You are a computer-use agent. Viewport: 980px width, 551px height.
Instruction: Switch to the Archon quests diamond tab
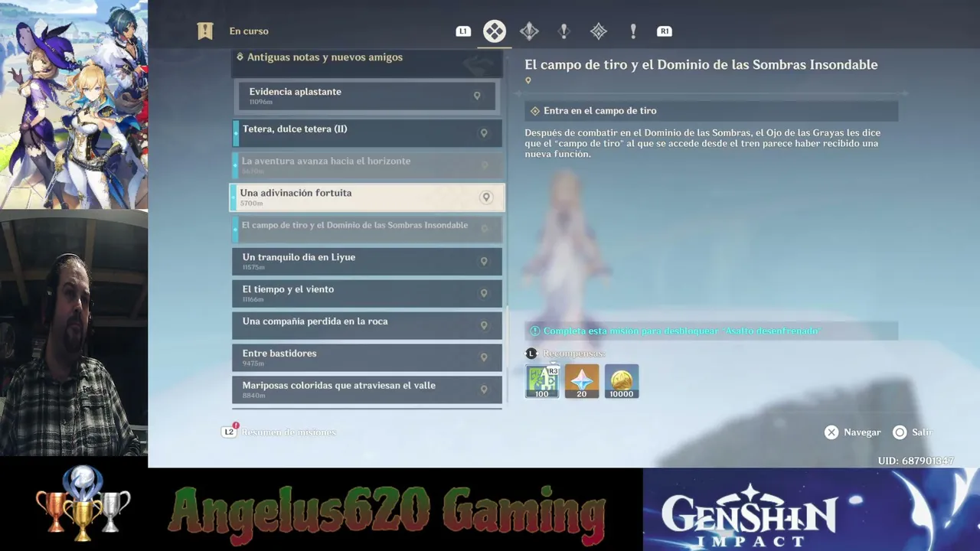click(529, 31)
